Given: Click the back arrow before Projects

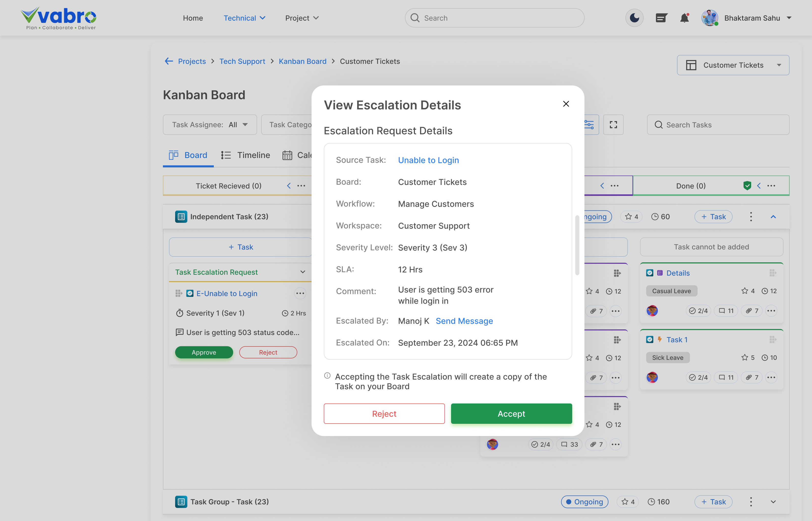Looking at the screenshot, I should (x=169, y=61).
